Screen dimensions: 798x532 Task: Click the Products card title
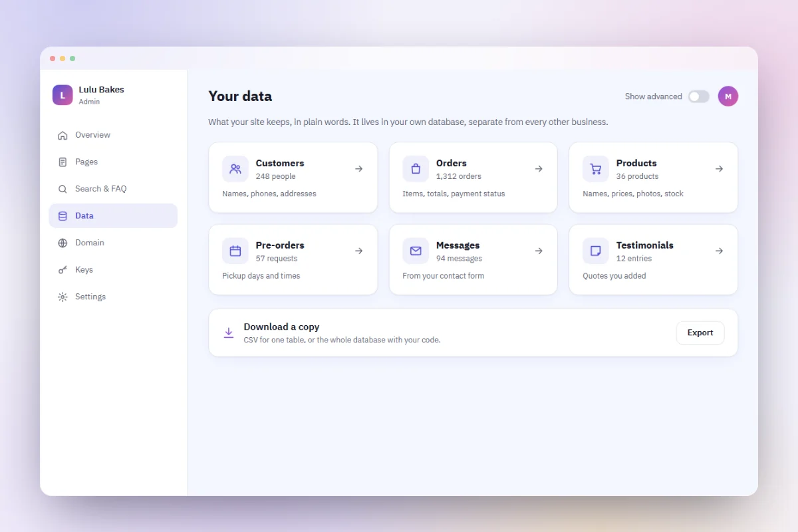point(636,163)
